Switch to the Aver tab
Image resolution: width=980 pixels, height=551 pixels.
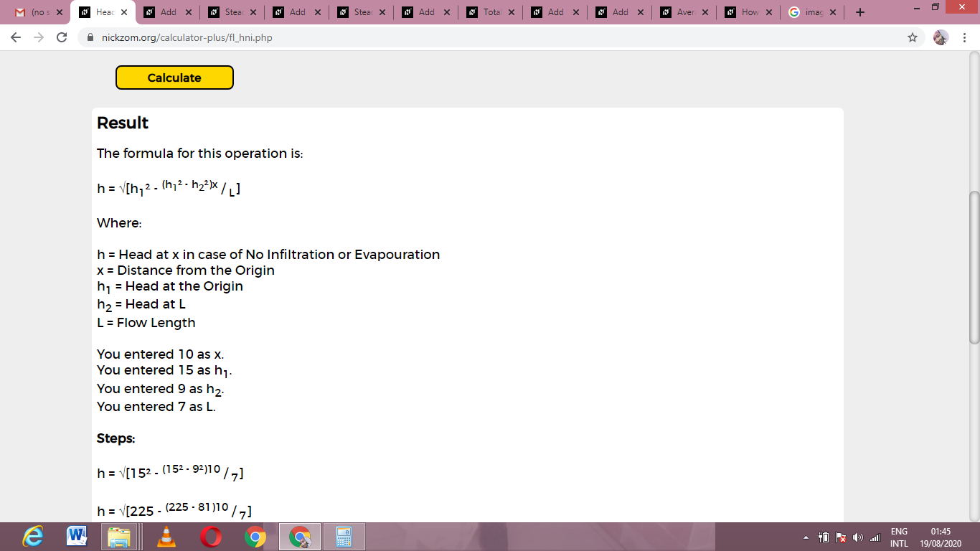(686, 12)
